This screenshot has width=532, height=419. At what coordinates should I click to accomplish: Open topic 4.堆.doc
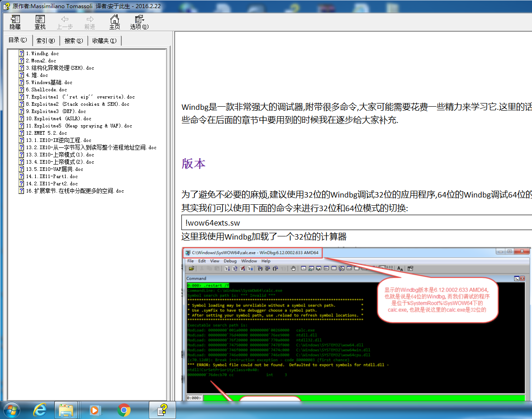(x=37, y=75)
